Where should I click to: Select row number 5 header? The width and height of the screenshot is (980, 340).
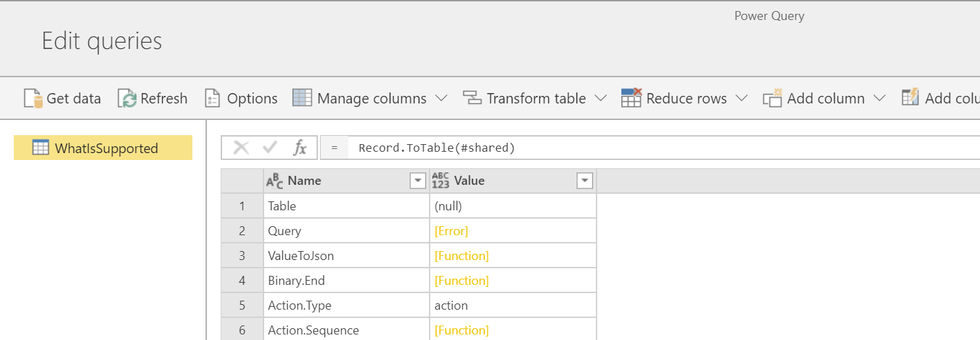point(242,306)
